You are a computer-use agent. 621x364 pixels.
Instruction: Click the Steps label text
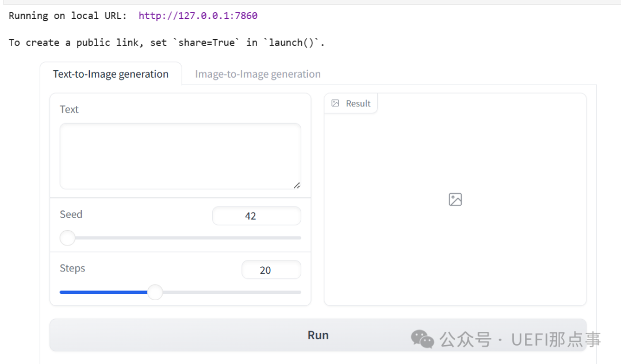72,269
